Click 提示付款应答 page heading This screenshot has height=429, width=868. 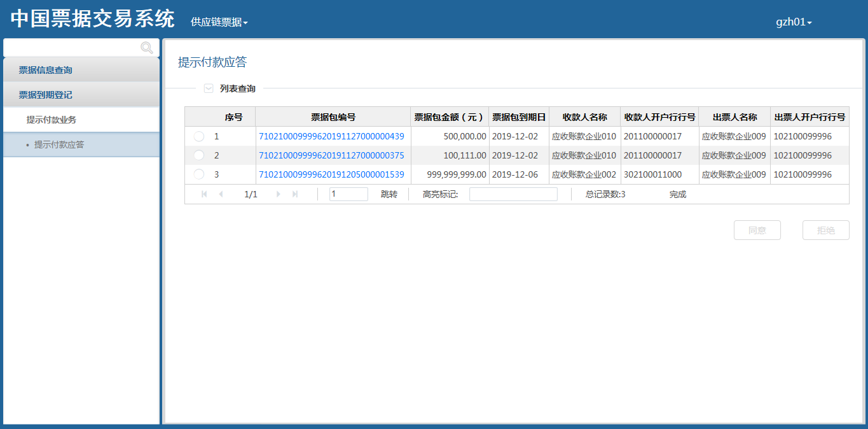(212, 62)
